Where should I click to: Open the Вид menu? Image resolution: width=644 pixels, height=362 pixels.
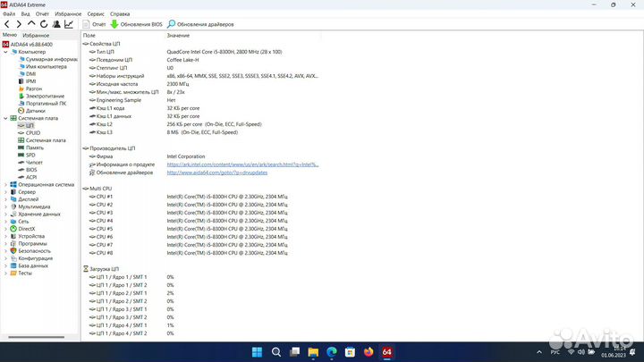click(25, 14)
